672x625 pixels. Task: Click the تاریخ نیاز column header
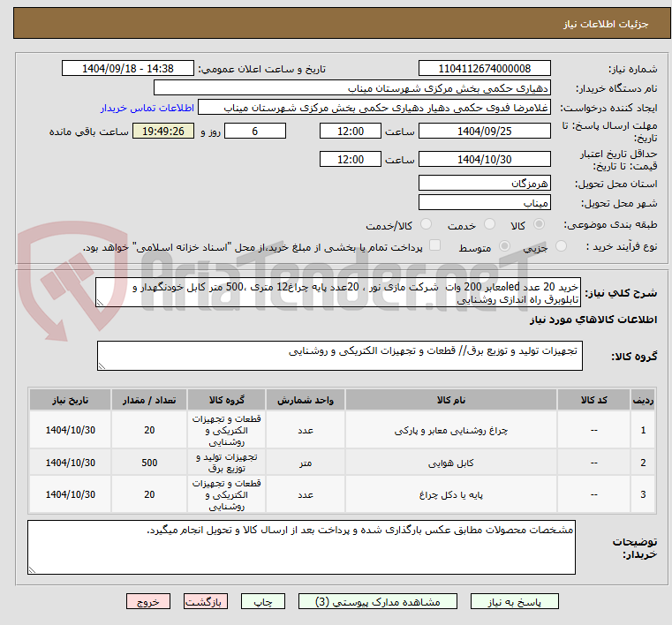[x=71, y=400]
